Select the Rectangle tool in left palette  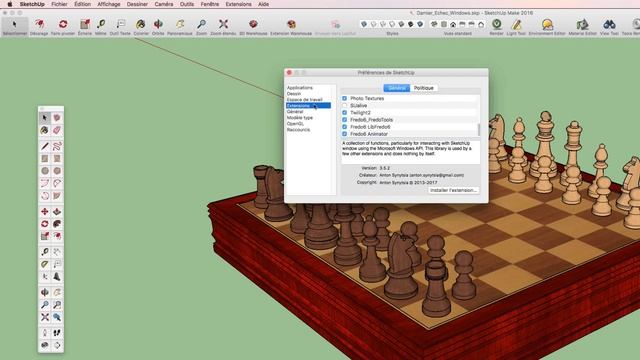[45, 158]
